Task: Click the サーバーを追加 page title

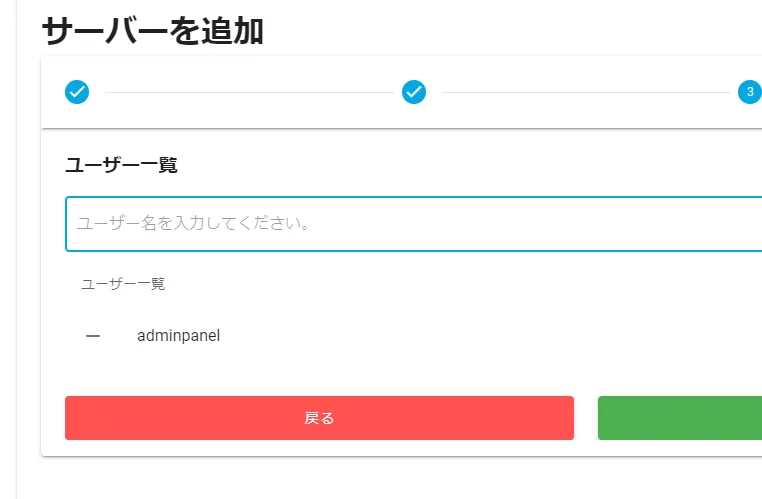Action: pyautogui.click(x=152, y=31)
